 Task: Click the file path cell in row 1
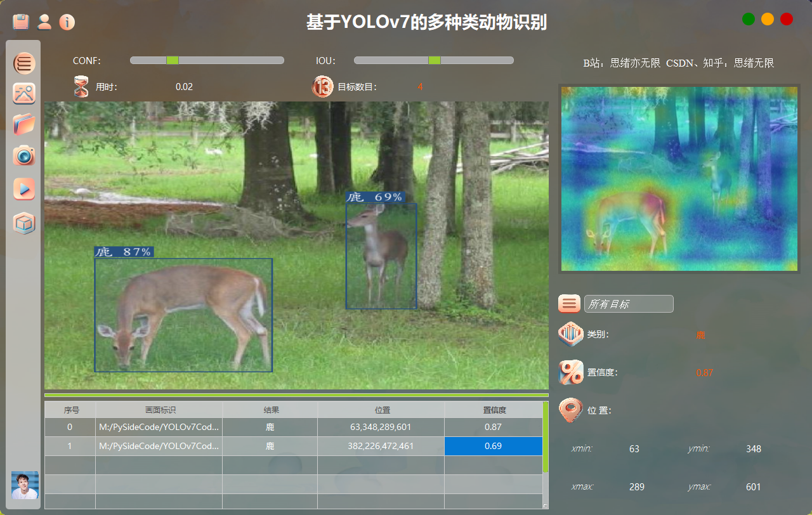(x=159, y=446)
